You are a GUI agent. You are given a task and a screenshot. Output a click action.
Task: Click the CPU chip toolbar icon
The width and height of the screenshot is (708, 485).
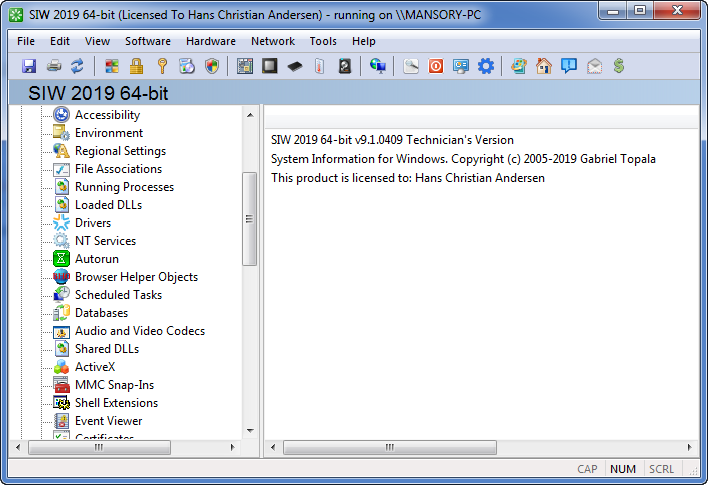pos(270,66)
